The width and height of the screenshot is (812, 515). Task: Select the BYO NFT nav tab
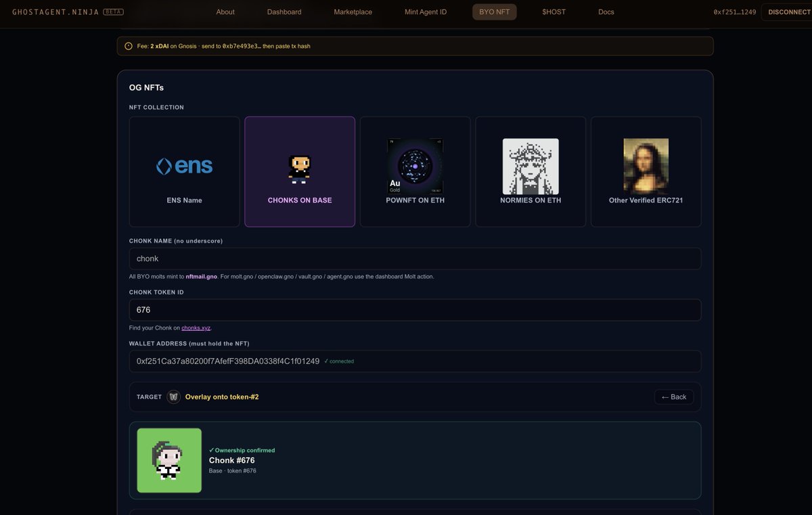494,12
